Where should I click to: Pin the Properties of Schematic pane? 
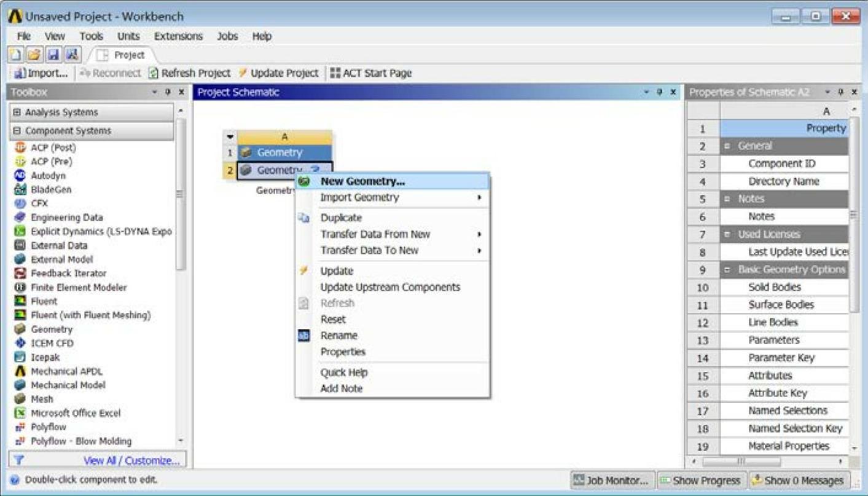click(x=840, y=92)
